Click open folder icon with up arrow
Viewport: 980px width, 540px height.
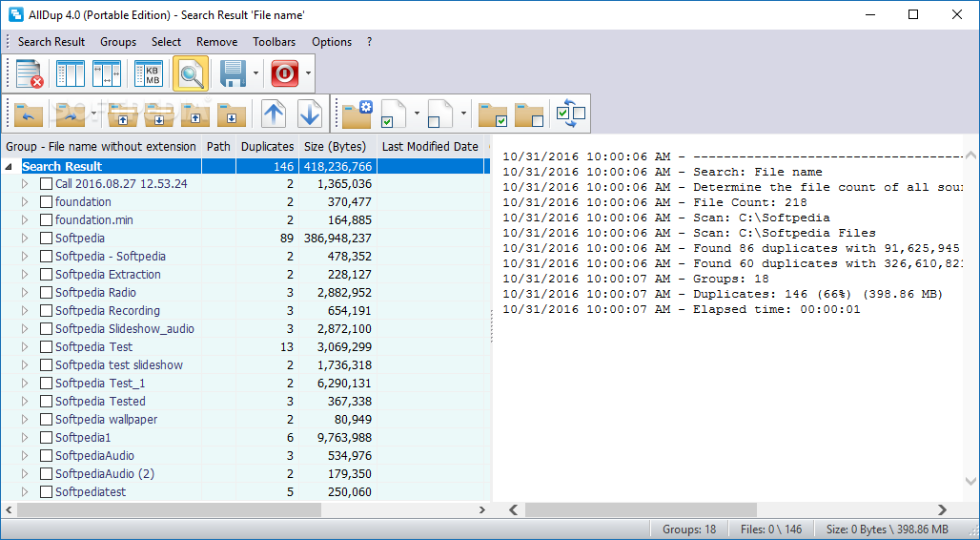(x=122, y=114)
